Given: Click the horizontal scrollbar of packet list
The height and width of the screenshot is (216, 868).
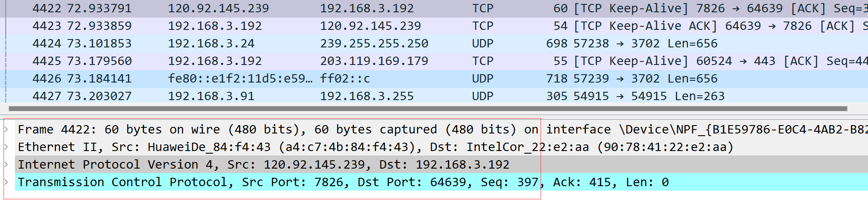Looking at the screenshot, I should pyautogui.click(x=428, y=108).
